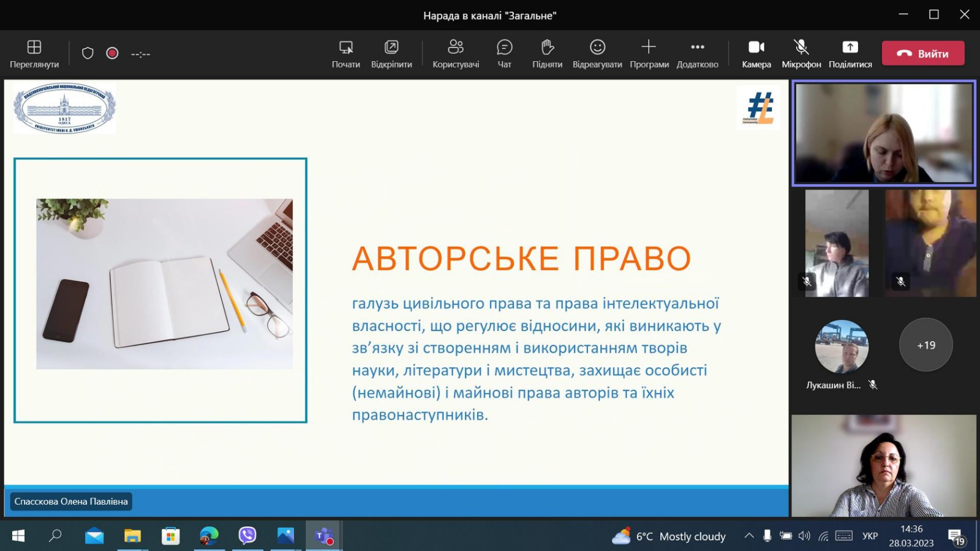Open the Чат conversation panel
This screenshot has width=980, height=551.
tap(504, 54)
